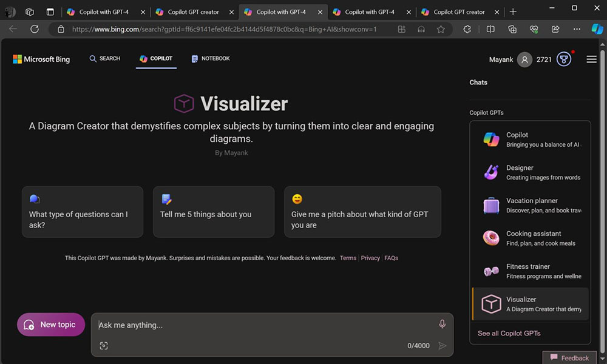Image resolution: width=607 pixels, height=364 pixels.
Task: Open the Copilot sidebar icon
Action: (597, 29)
